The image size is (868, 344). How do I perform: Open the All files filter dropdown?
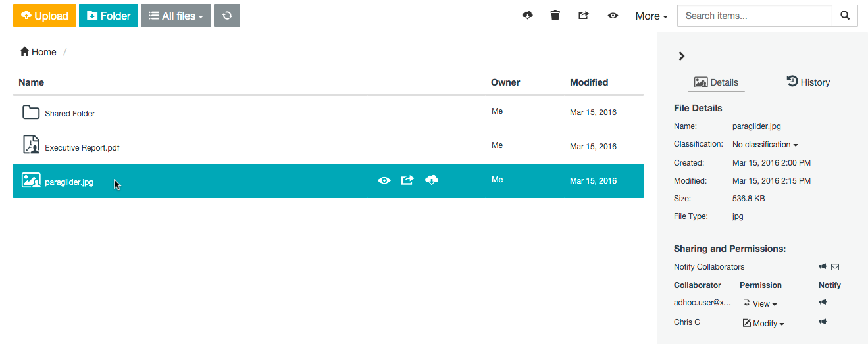click(x=176, y=16)
